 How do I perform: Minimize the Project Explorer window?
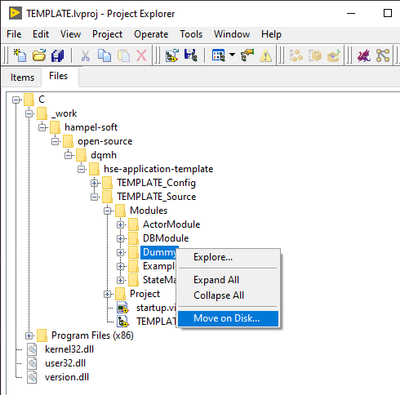351,14
